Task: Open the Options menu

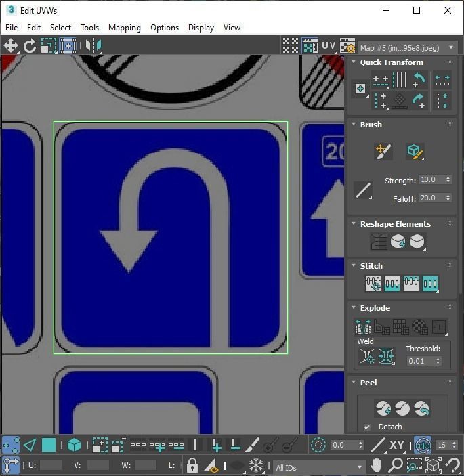Action: click(x=165, y=28)
